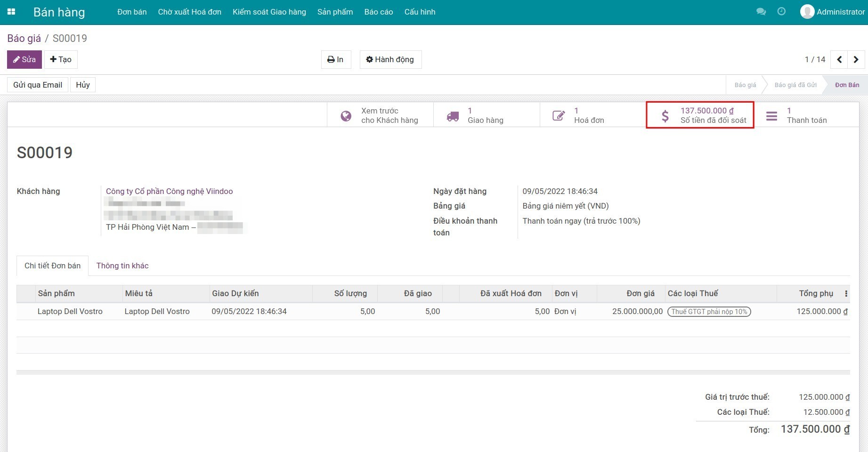This screenshot has height=452, width=868.
Task: Open Số tiền đã đối soát button
Action: pos(700,115)
